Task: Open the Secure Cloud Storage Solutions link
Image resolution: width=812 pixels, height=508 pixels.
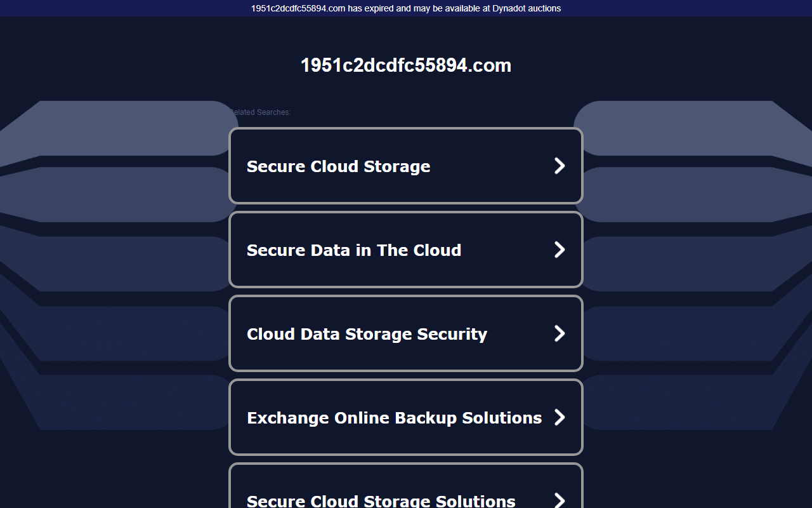Action: click(405, 486)
